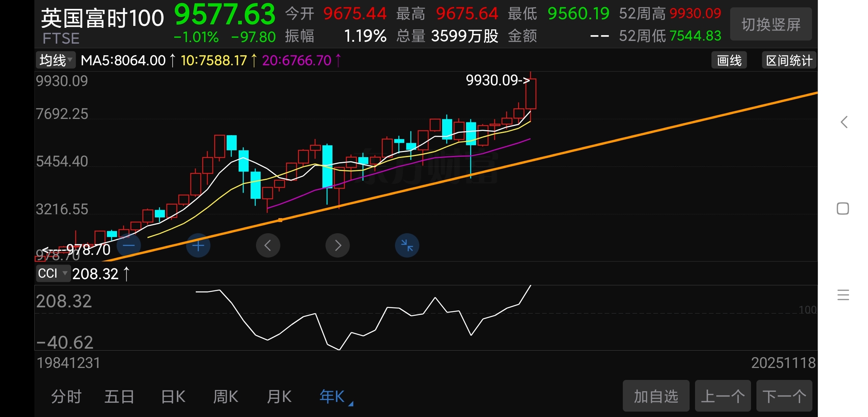
Task: Zoom in chart with plus icon
Action: pyautogui.click(x=198, y=246)
